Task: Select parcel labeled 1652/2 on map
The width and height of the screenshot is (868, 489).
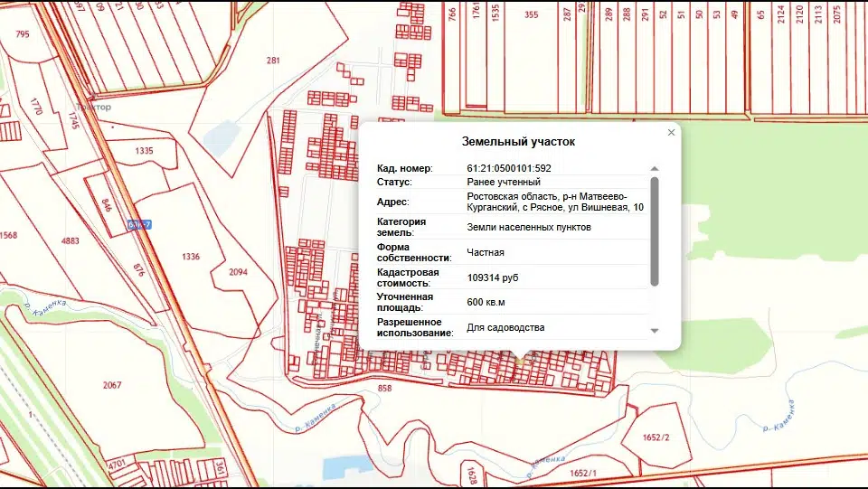Action: pyautogui.click(x=658, y=437)
